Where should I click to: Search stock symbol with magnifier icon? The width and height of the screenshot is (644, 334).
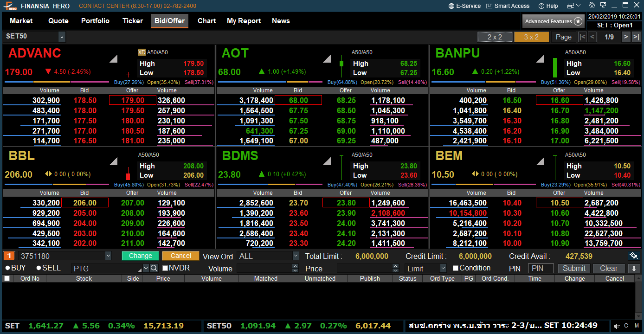pos(154,268)
